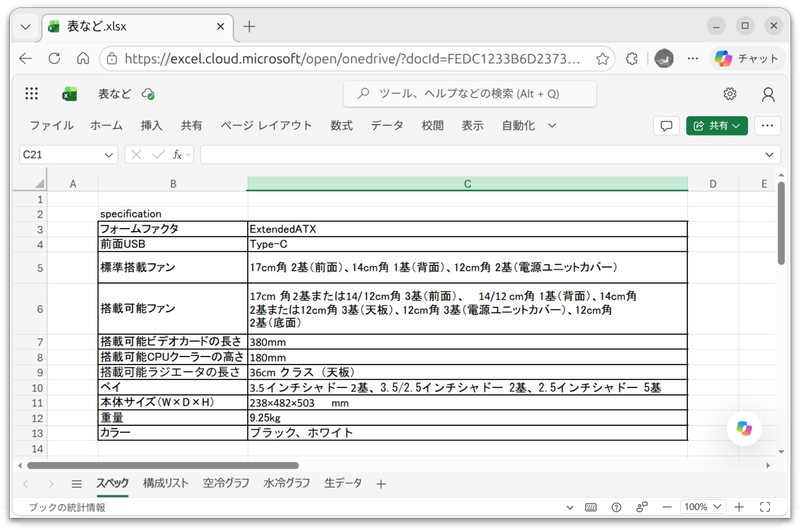Screen dimensions: 800x530
Task: Open the browser tab list chevron
Action: coord(26,27)
